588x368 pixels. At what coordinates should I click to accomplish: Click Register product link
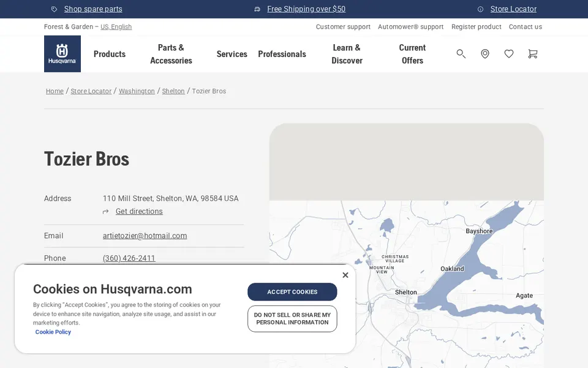pos(477,26)
